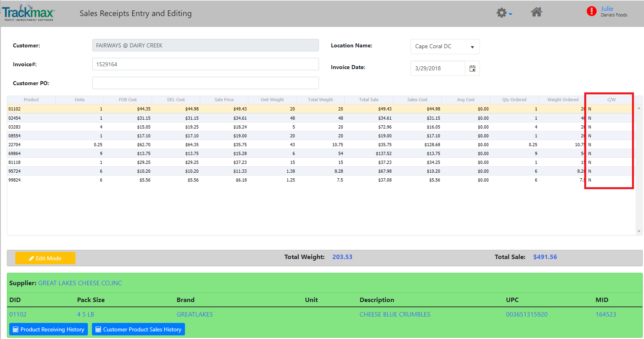This screenshot has height=339, width=644.
Task: Select the product row 22704
Action: [x=14, y=145]
